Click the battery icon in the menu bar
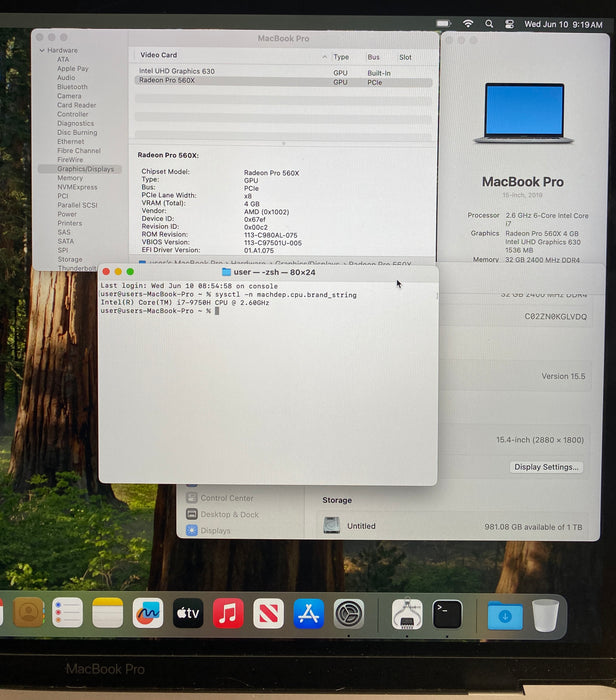Viewport: 616px width, 700px height. pos(443,23)
